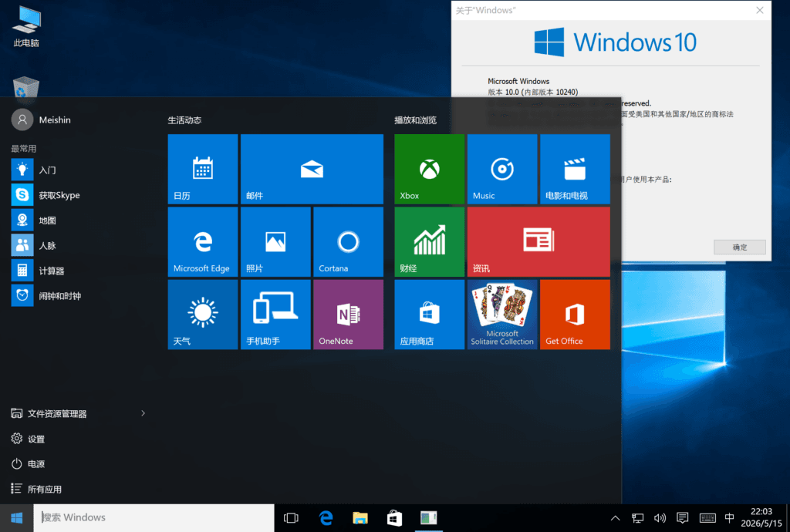This screenshot has width=790, height=532.
Task: Launch Microsoft Solitaire Collection tile
Action: 502,315
